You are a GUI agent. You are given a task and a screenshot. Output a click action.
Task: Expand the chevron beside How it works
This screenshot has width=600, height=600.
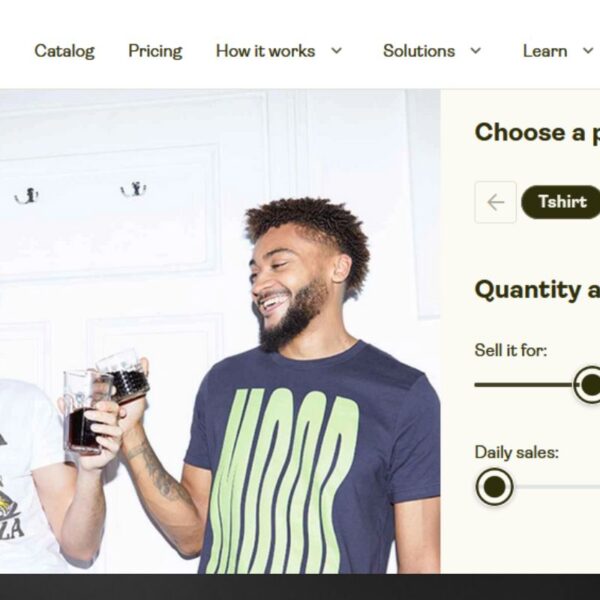[336, 51]
